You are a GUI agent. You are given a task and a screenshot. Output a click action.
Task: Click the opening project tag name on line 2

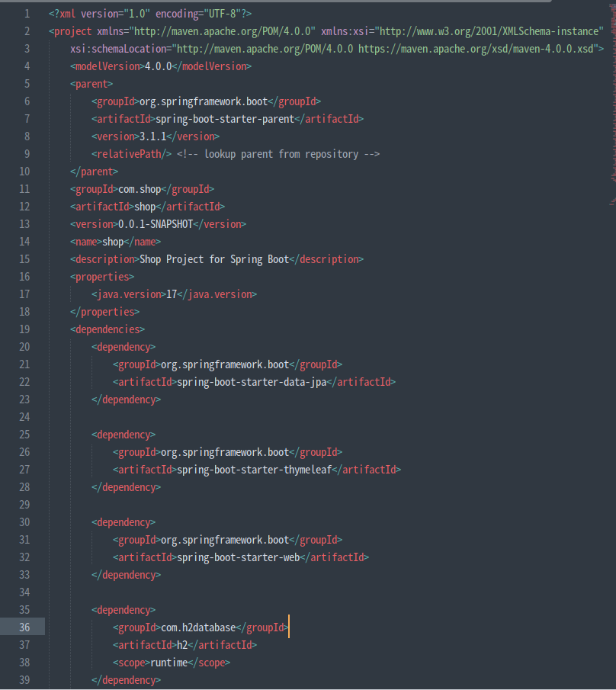72,32
